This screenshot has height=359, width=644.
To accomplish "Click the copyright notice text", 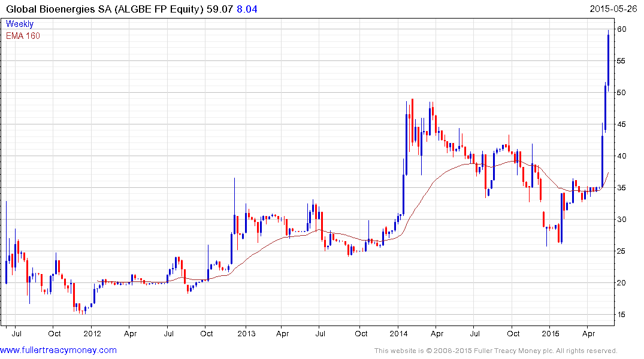I will (x=496, y=351).
